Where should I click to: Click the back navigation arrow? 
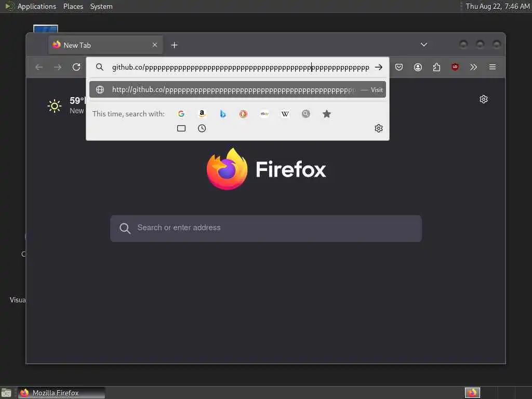[x=39, y=67]
